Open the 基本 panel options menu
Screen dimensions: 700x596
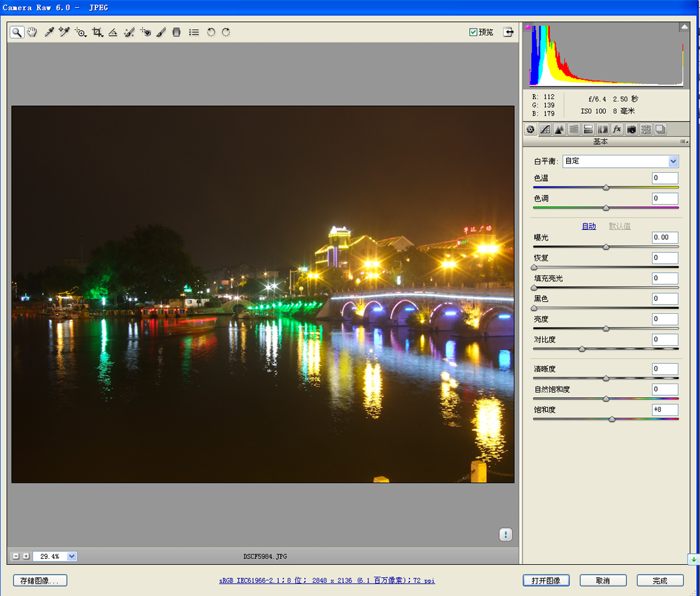coord(683,142)
